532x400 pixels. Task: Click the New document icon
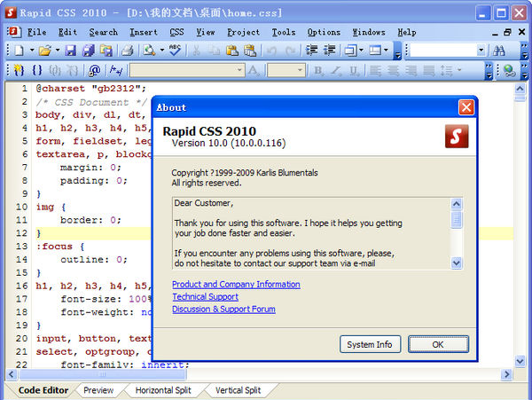coord(20,51)
